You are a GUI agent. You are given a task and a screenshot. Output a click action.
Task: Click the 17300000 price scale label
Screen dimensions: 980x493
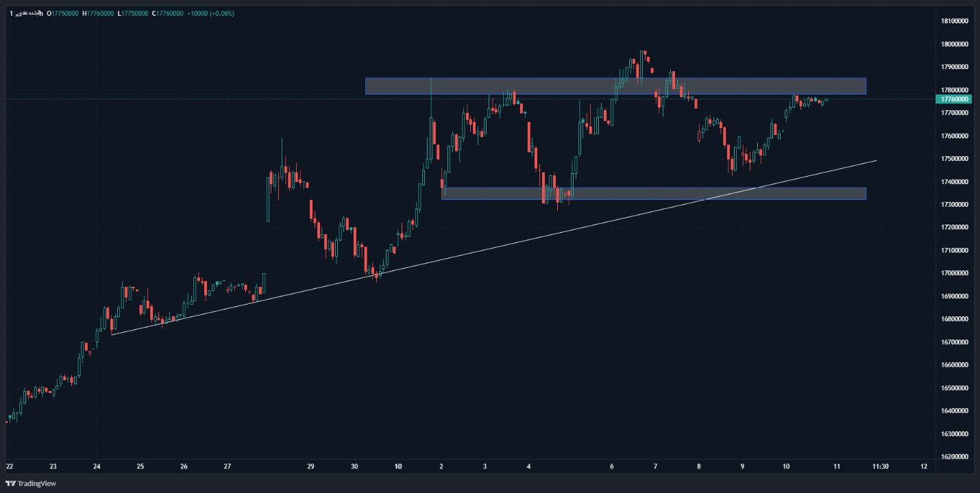point(953,205)
